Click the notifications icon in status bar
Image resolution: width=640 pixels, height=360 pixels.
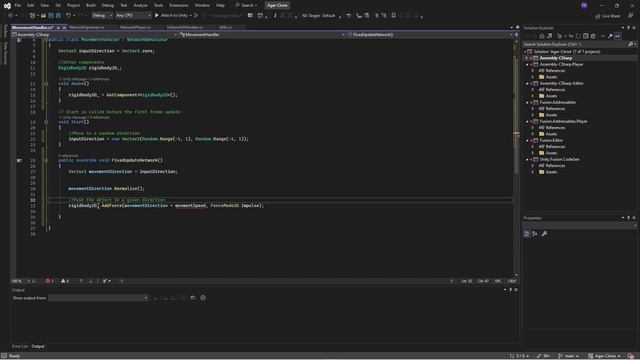tap(631, 356)
